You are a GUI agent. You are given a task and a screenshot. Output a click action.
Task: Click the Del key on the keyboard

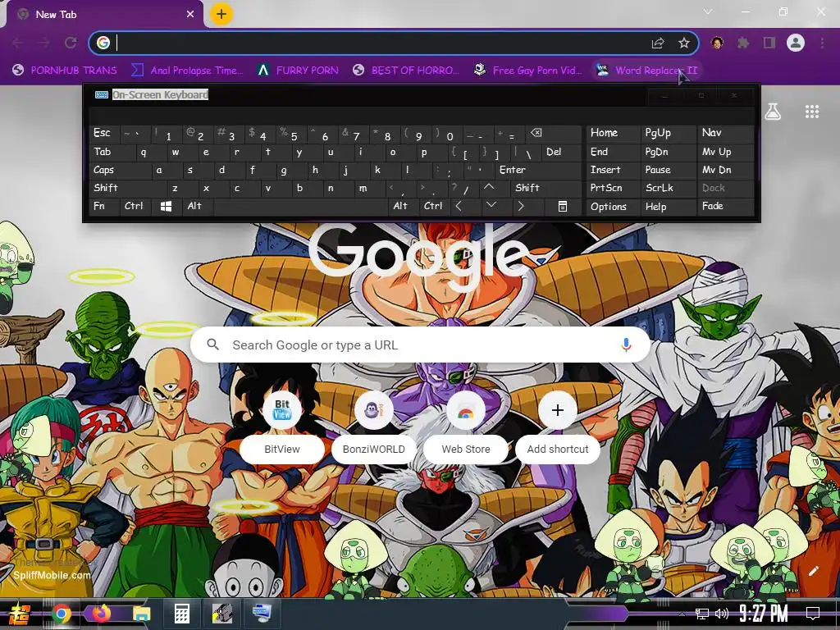point(561,152)
